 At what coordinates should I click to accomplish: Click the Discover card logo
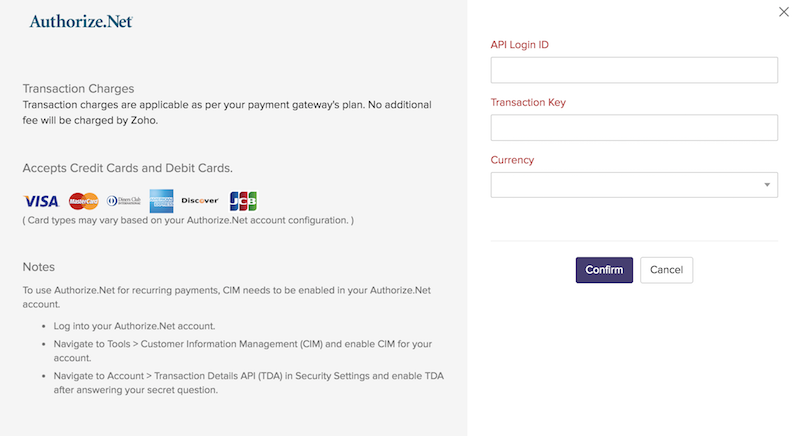201,200
